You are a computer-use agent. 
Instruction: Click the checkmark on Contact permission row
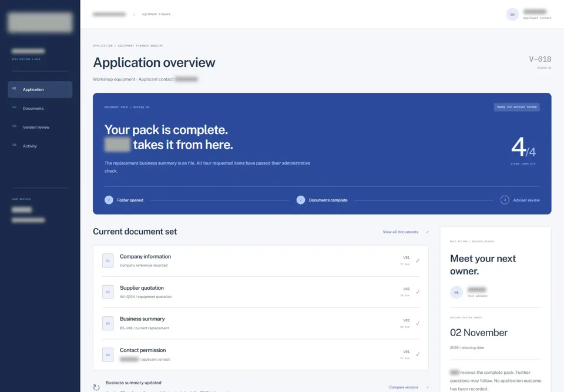[418, 354]
